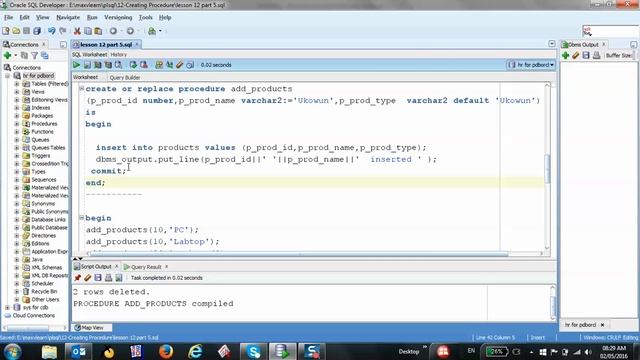Click the Paste clipboard icon
The height and width of the screenshot is (360, 640).
(98, 31)
